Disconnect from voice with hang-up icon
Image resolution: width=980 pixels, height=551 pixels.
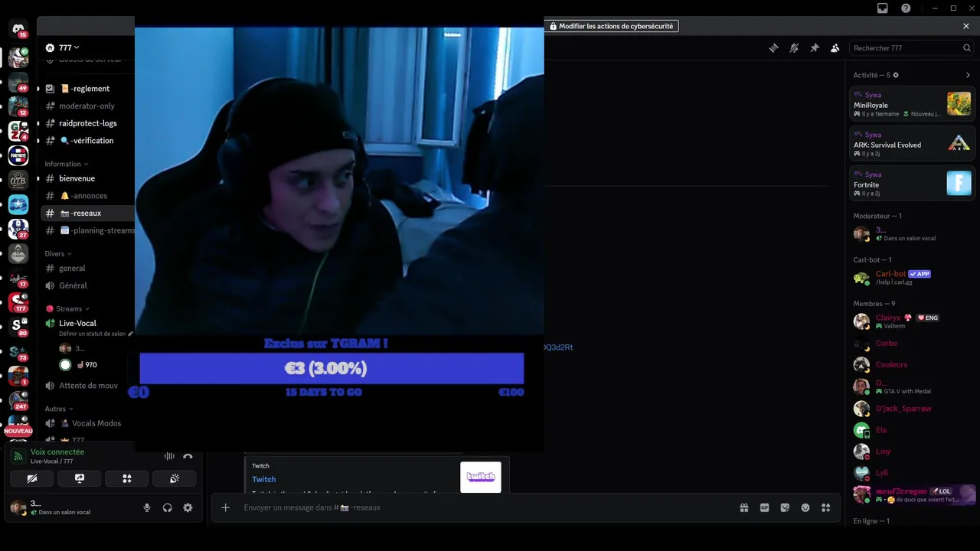click(188, 456)
